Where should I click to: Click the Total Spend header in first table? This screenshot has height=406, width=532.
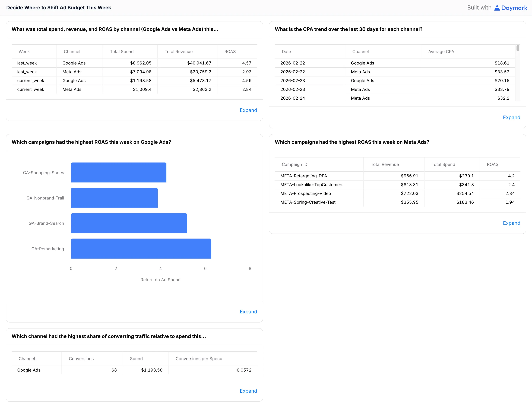(x=122, y=52)
